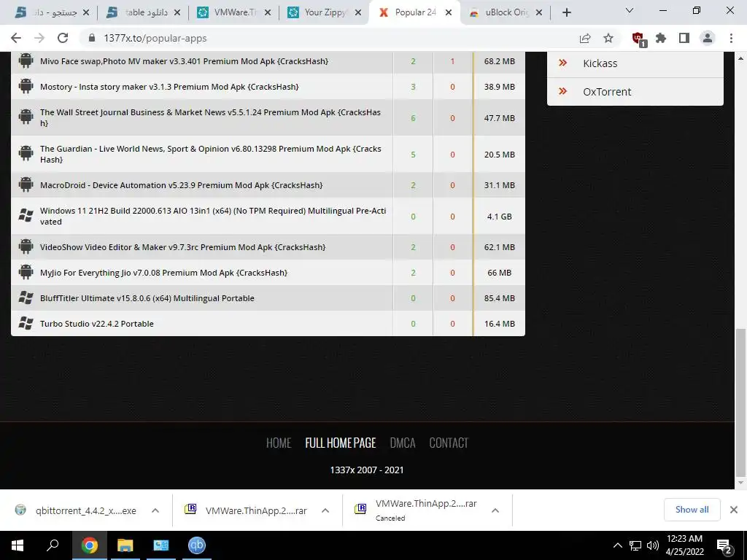Open the Chrome profile avatar
747x560 pixels.
tap(708, 38)
